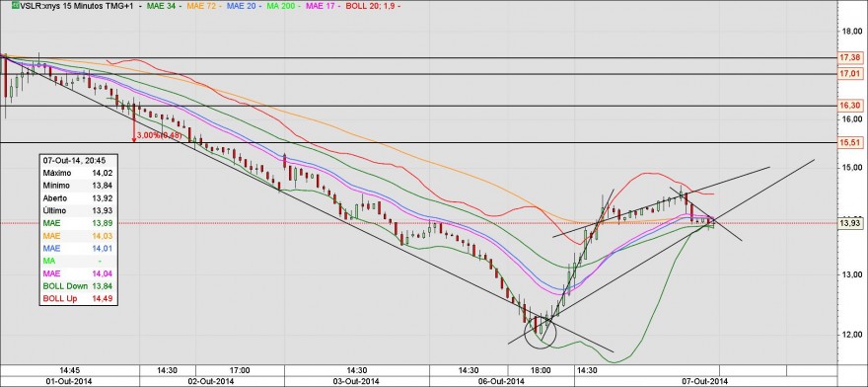Click the 15,51 price level tag
Image resolution: width=868 pixels, height=387 pixels.
tap(849, 143)
